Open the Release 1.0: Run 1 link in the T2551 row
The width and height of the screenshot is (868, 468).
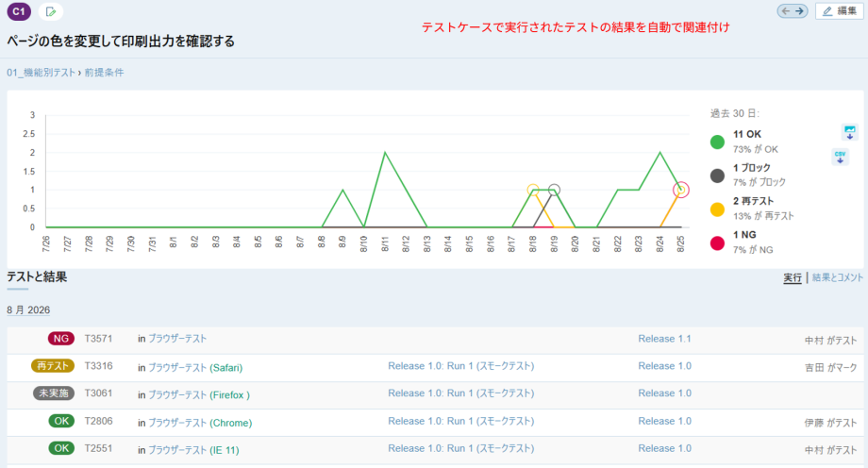click(x=461, y=448)
